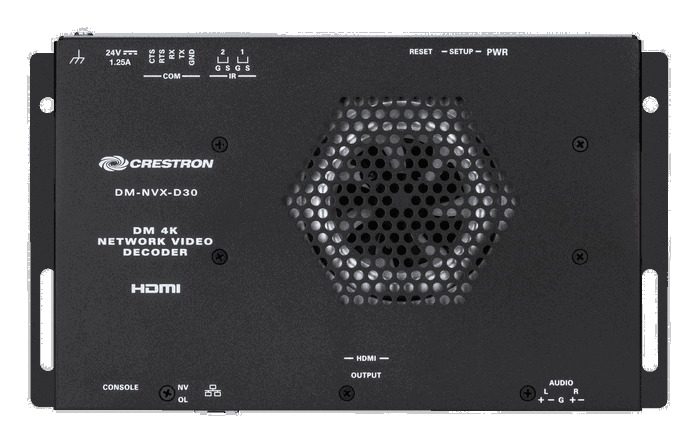Click the RESET label
This screenshot has width=699, height=446.
point(421,52)
